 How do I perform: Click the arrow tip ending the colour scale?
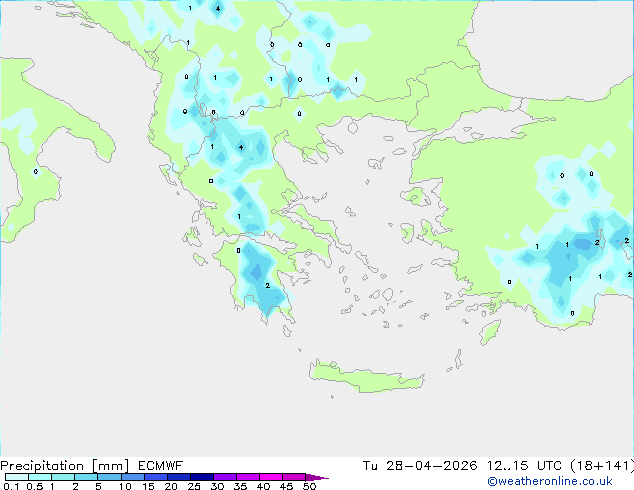pyautogui.click(x=317, y=478)
